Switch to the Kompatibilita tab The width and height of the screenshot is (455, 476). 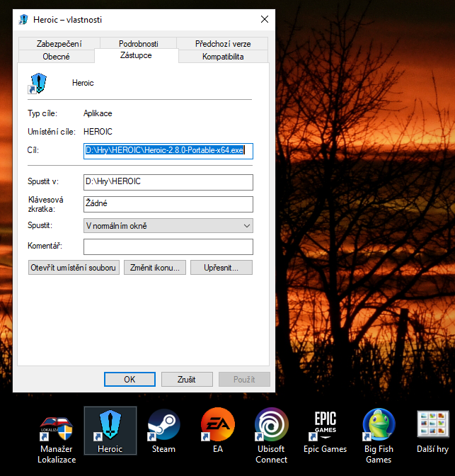click(x=223, y=57)
